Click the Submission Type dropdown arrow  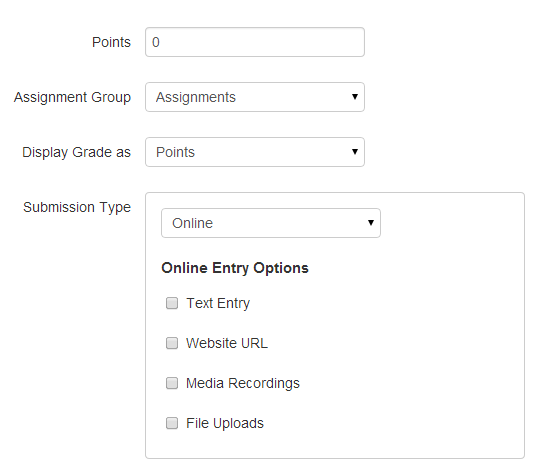coord(371,223)
